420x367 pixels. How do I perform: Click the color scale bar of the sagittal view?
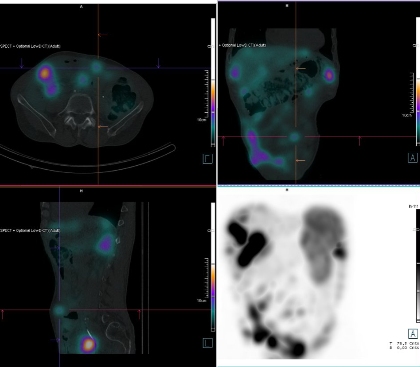pyautogui.click(x=213, y=267)
